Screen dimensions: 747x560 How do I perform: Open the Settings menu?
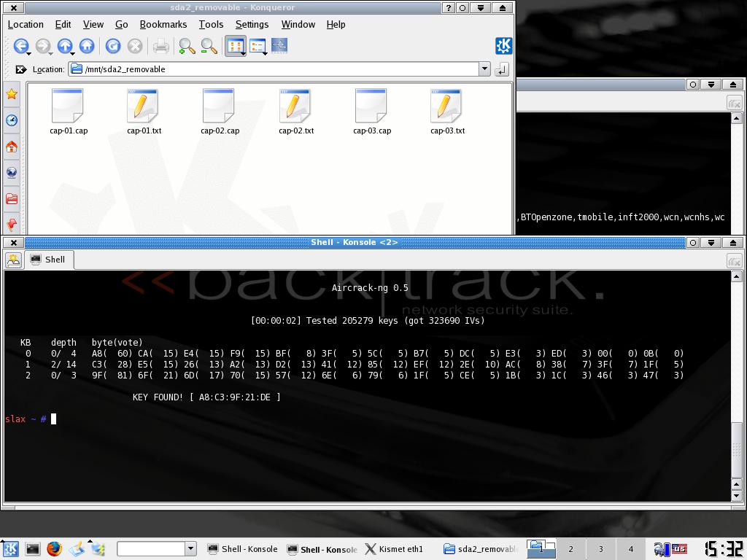point(252,24)
